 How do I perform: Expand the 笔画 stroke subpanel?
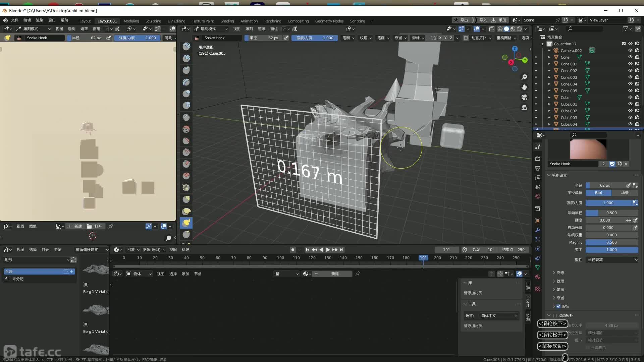(560, 290)
